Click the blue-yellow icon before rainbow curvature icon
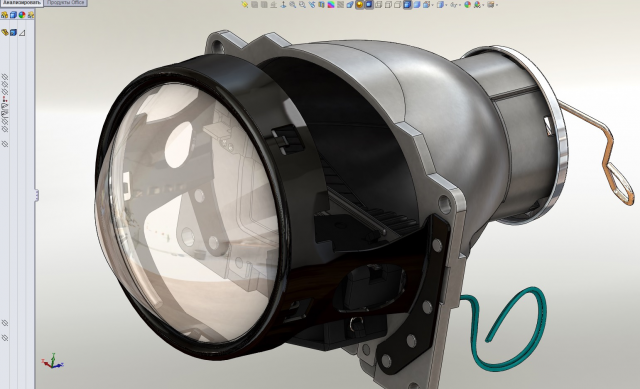 (x=321, y=5)
